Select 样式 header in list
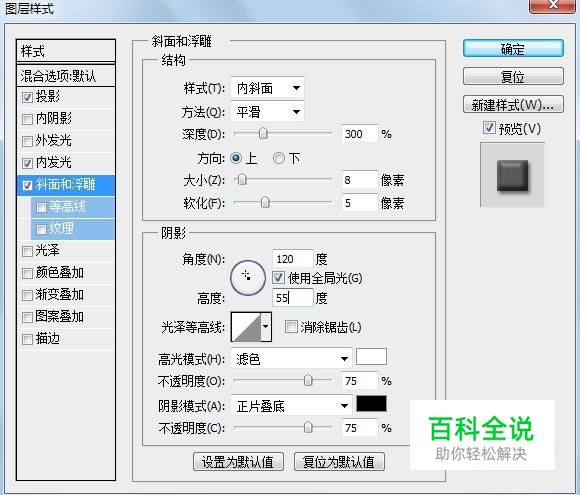 click(66, 51)
